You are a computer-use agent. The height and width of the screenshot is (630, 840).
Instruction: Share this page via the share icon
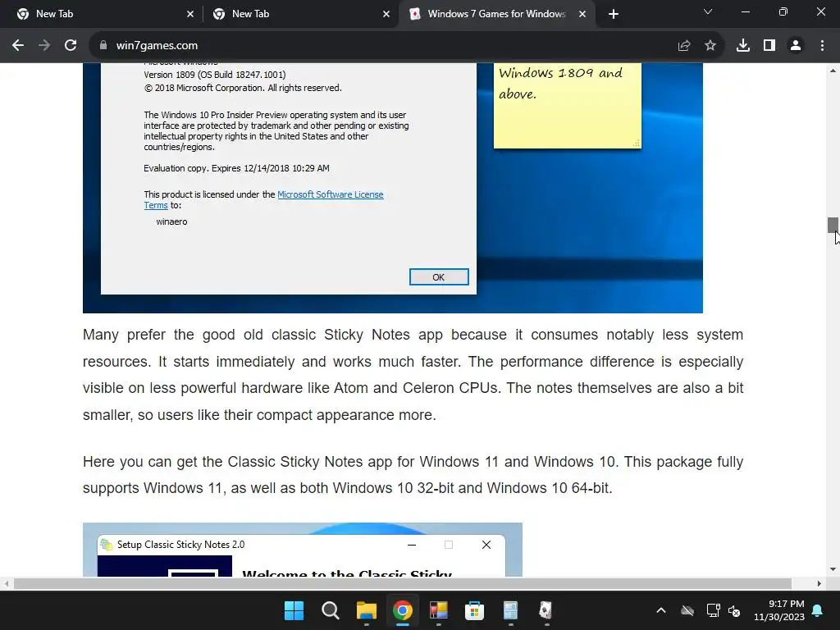(x=684, y=46)
